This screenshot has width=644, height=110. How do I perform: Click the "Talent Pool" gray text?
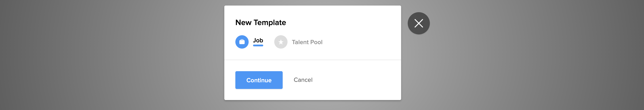point(307,42)
